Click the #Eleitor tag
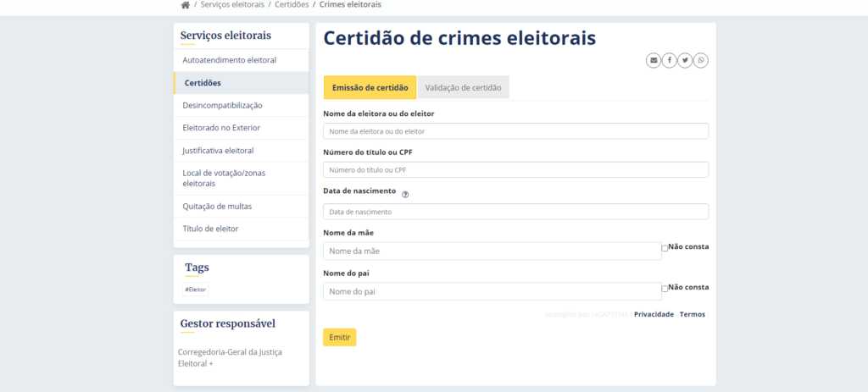Screen dimensions: 868x392 [x=196, y=290]
